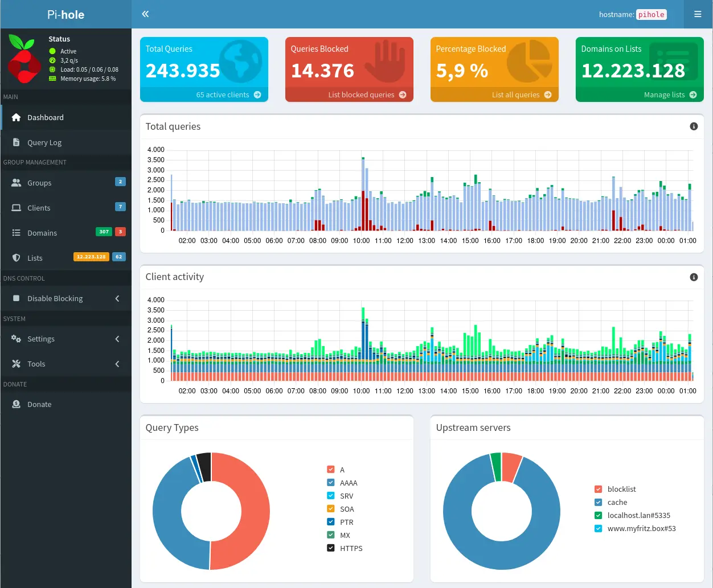Screen dimensions: 713x588
Task: Uncheck the AAAA query type checkbox
Action: 331,483
